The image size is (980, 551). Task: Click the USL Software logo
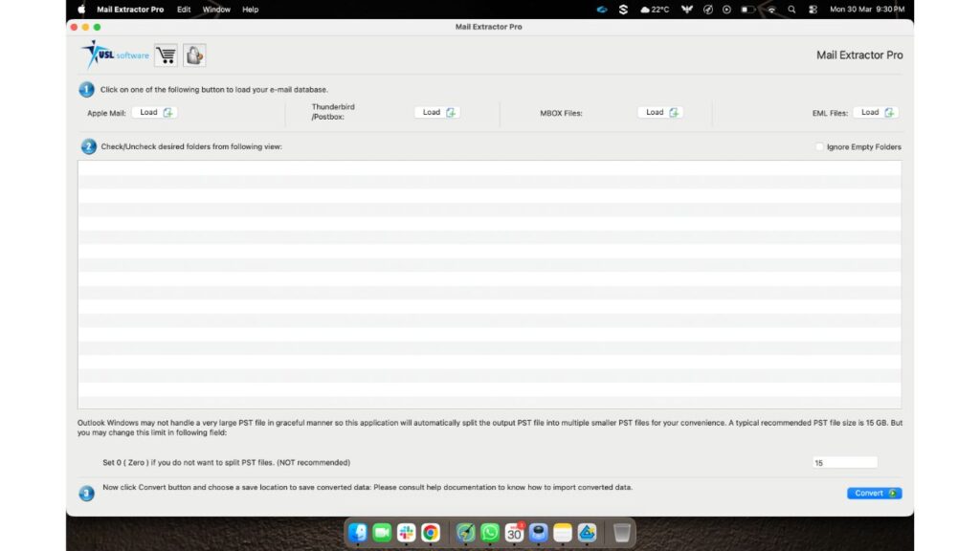coord(115,55)
